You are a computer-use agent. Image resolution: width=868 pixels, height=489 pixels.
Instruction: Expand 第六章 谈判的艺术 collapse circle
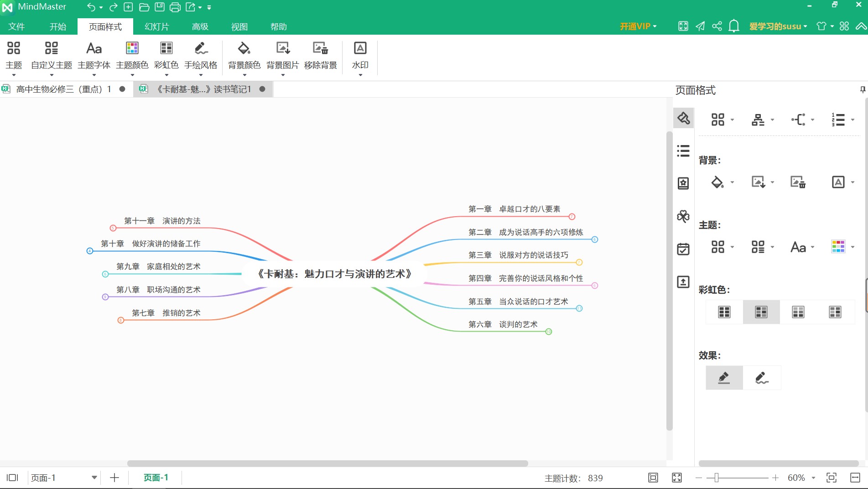549,332
